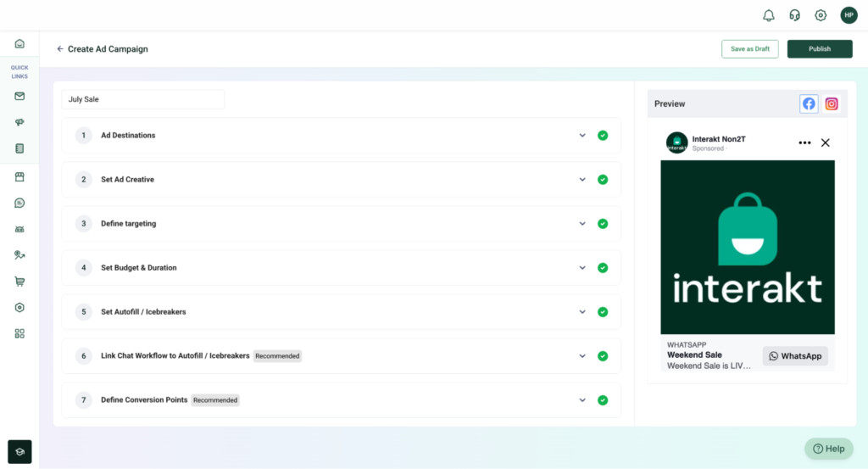This screenshot has height=469, width=868.
Task: Click the green check for Ad Destinations
Action: coord(603,135)
